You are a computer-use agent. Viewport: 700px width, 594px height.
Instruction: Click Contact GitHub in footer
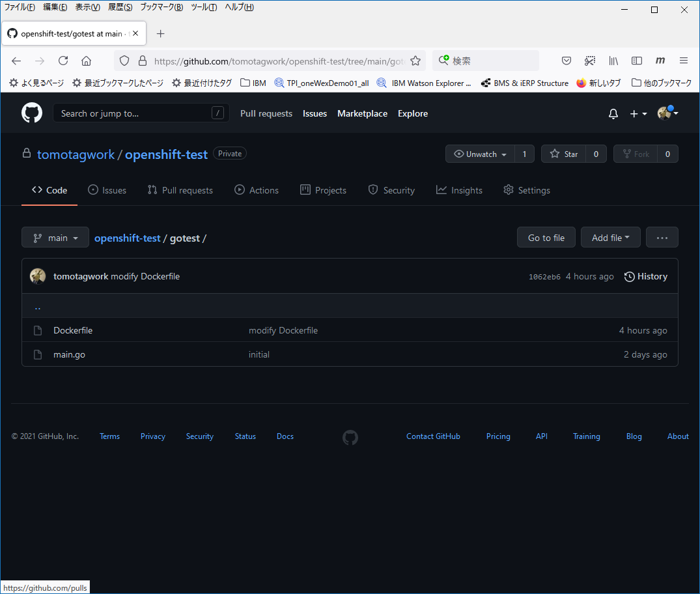tap(433, 436)
